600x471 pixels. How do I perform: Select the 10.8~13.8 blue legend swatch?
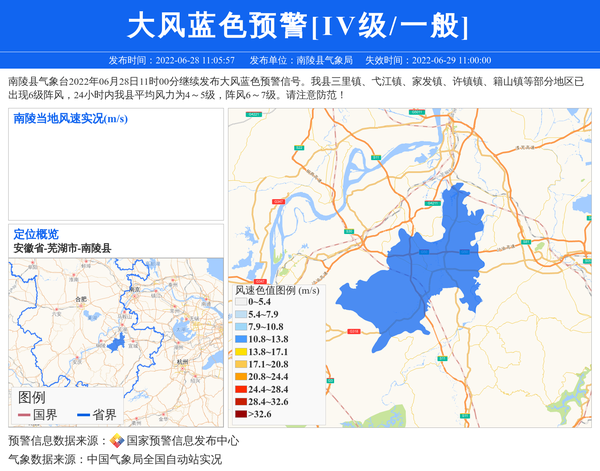point(240,339)
